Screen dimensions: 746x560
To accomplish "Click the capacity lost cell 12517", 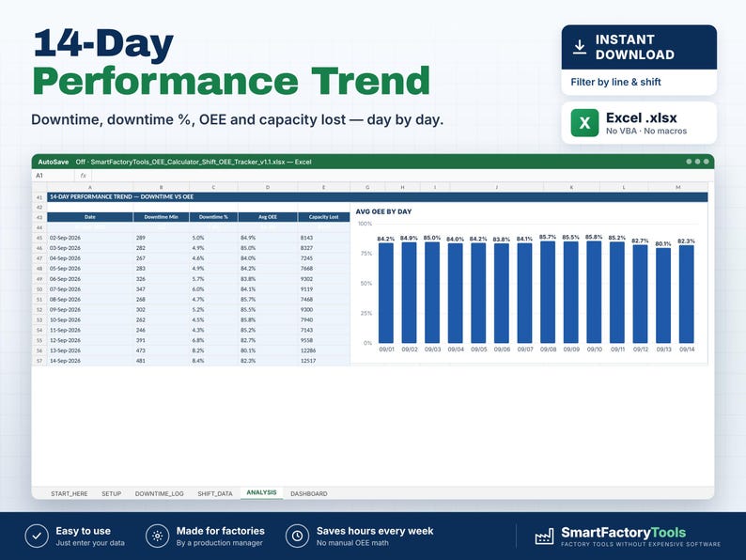I will point(323,361).
